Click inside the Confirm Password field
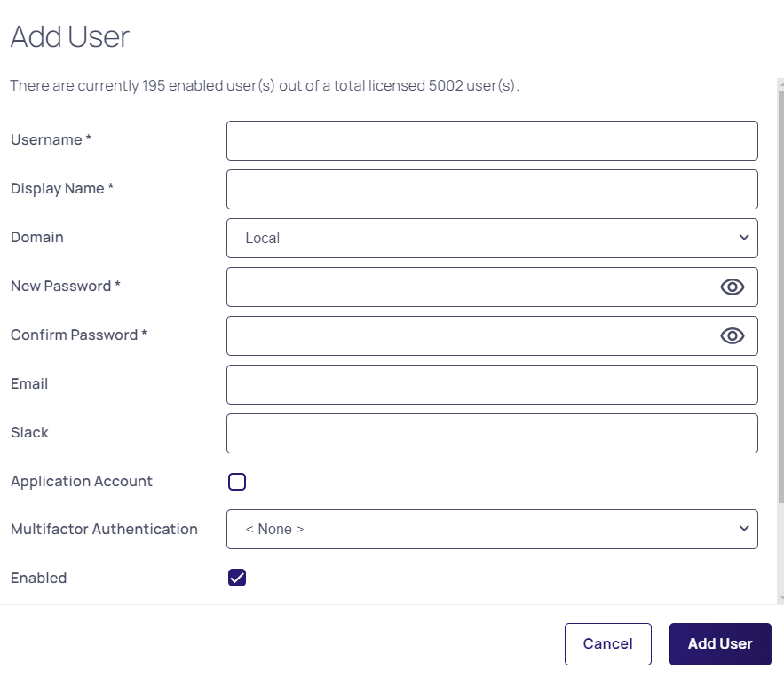The width and height of the screenshot is (784, 677). (471, 335)
